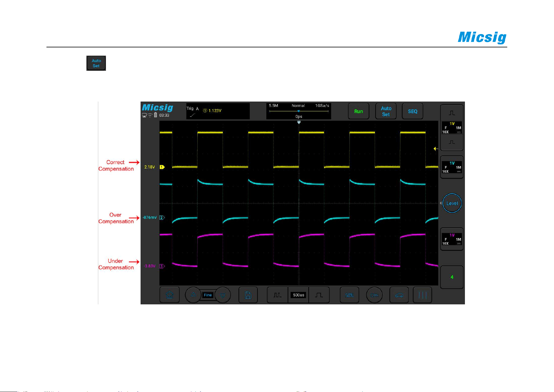This screenshot has width=554, height=392.
Task: Tap the Auto Set button on scope
Action: pos(386,111)
